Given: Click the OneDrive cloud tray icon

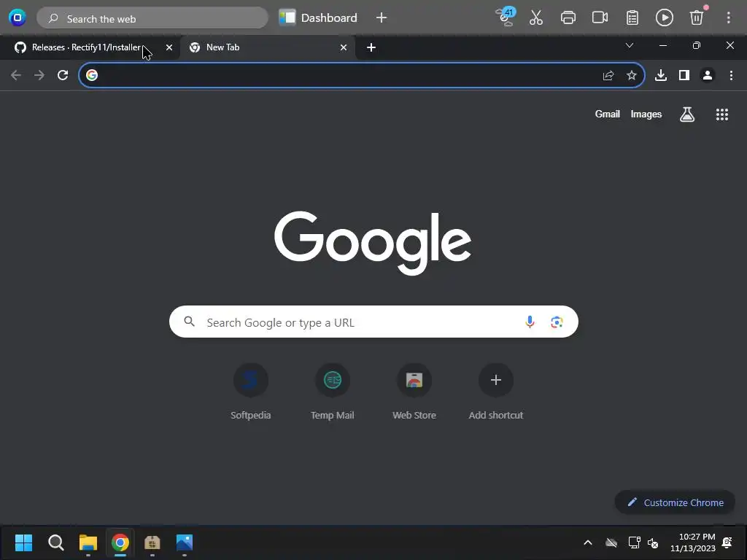Looking at the screenshot, I should click(611, 542).
